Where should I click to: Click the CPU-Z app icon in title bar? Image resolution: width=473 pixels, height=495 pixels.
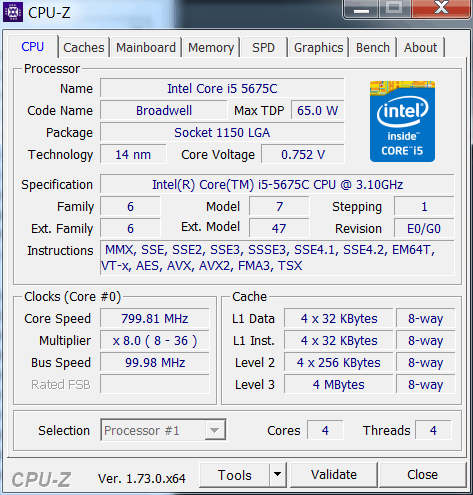click(x=13, y=12)
